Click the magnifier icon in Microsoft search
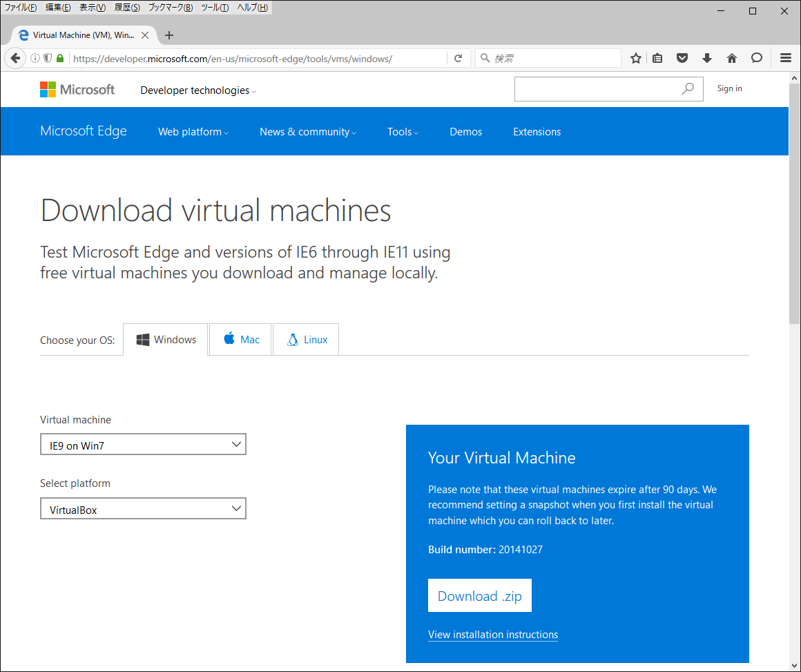The image size is (801, 672). (688, 89)
